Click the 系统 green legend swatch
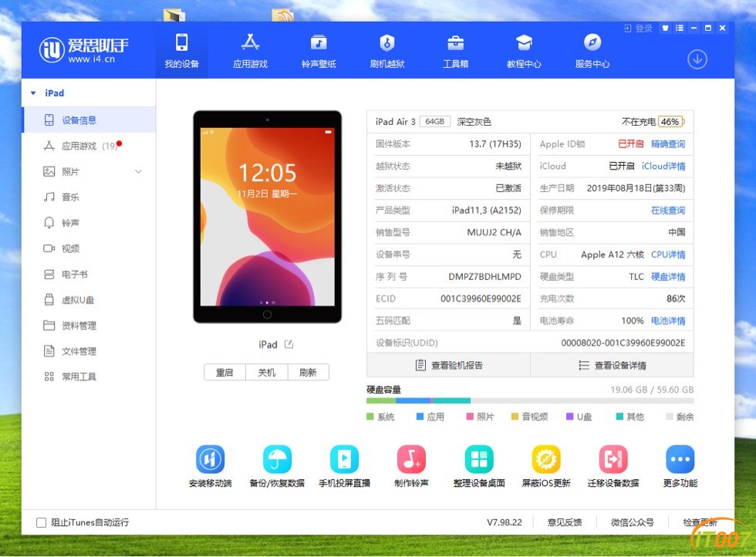The width and height of the screenshot is (756, 557). (x=370, y=417)
